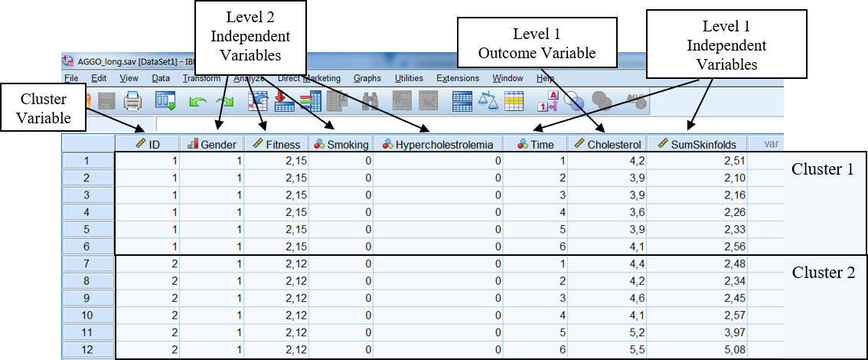Click the Split file icon

pos(462,101)
